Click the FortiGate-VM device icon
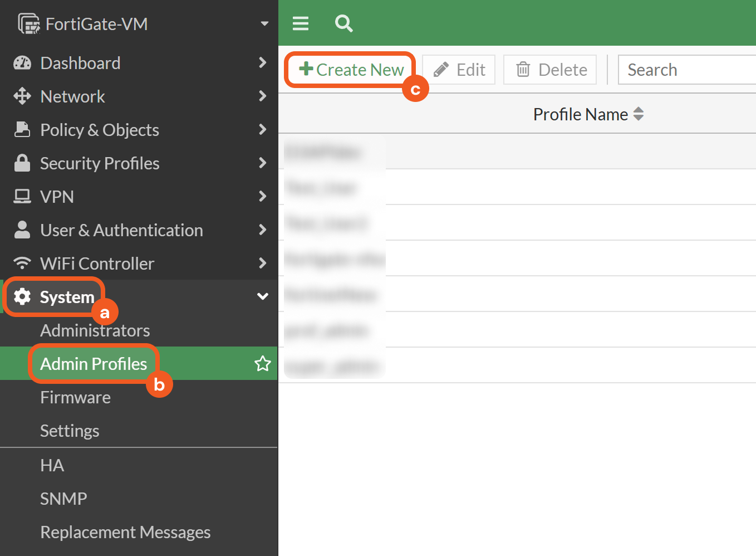The height and width of the screenshot is (556, 756). pos(29,24)
